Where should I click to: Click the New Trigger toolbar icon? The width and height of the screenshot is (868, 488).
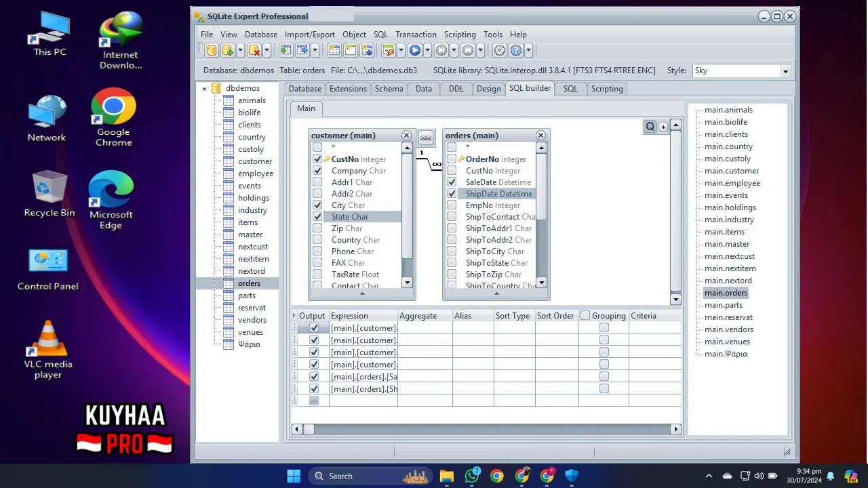pos(367,50)
